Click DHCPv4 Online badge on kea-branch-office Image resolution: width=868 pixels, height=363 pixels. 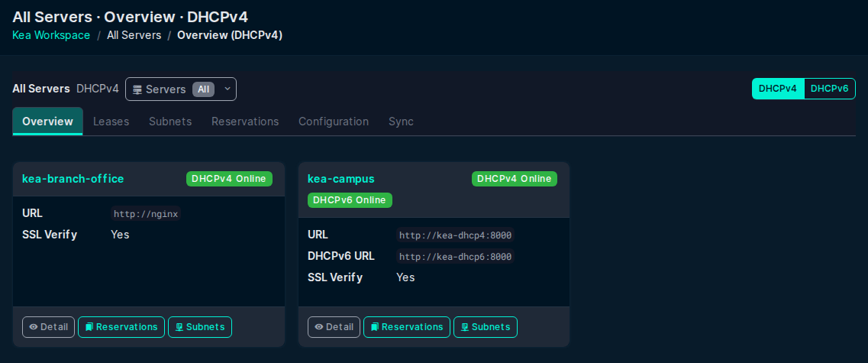(x=229, y=179)
